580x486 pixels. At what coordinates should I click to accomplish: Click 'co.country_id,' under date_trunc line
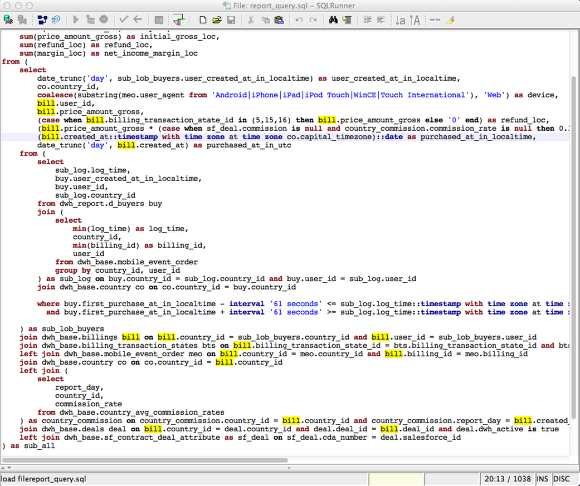(x=68, y=87)
